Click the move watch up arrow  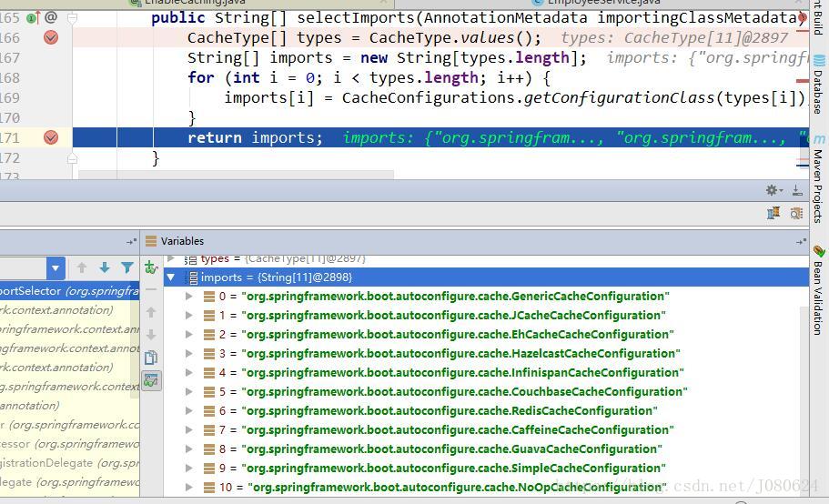(x=151, y=312)
